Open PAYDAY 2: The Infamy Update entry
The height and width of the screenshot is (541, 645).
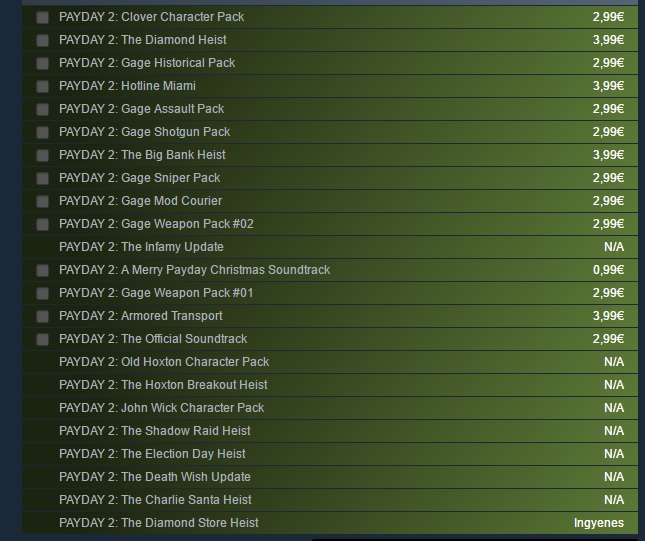pyautogui.click(x=142, y=247)
